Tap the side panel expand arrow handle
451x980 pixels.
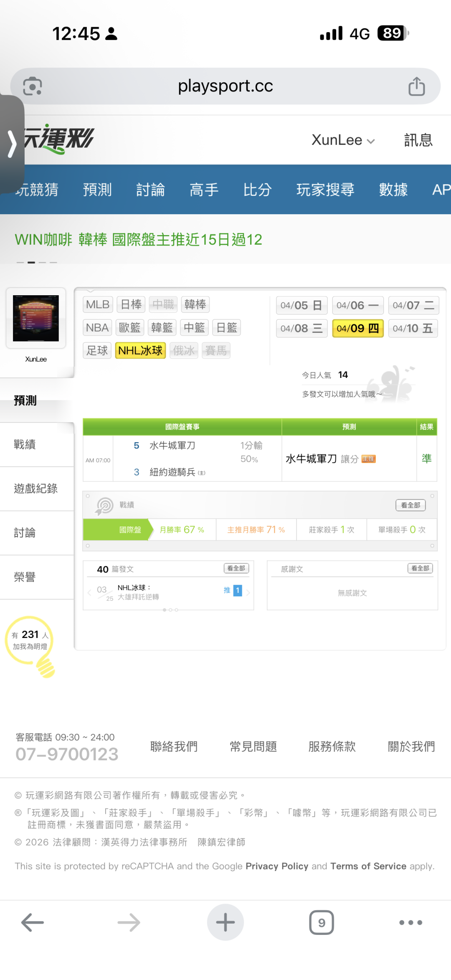click(12, 144)
